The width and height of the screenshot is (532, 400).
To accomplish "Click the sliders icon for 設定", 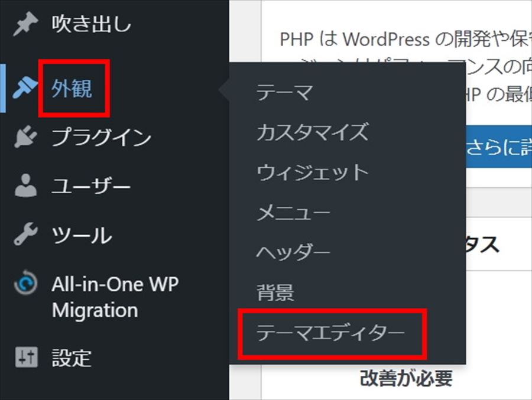I will (x=25, y=357).
